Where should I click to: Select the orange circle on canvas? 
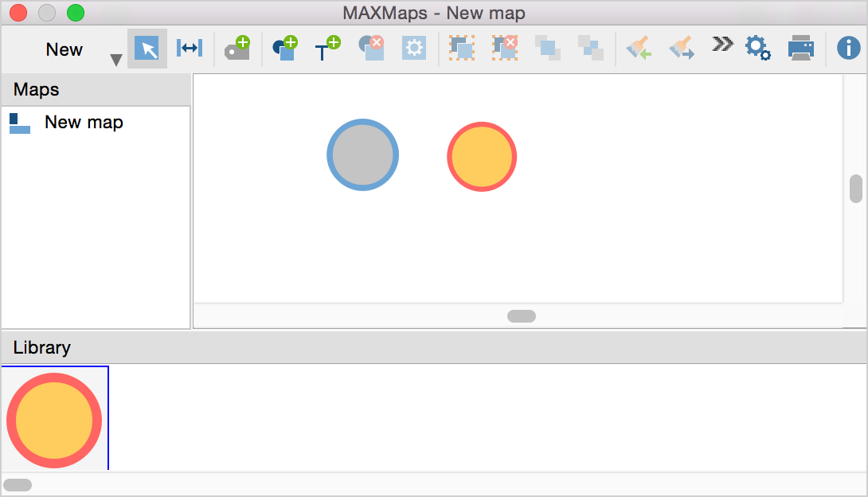pos(482,157)
